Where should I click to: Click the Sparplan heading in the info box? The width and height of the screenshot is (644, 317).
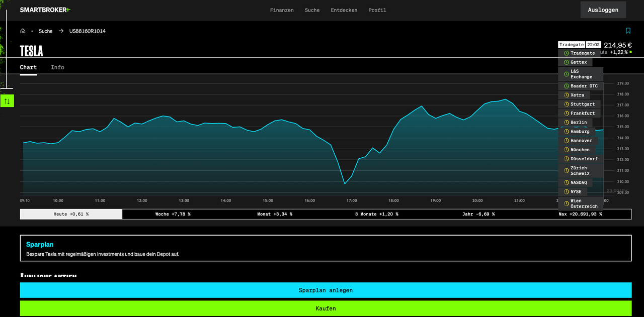point(40,245)
